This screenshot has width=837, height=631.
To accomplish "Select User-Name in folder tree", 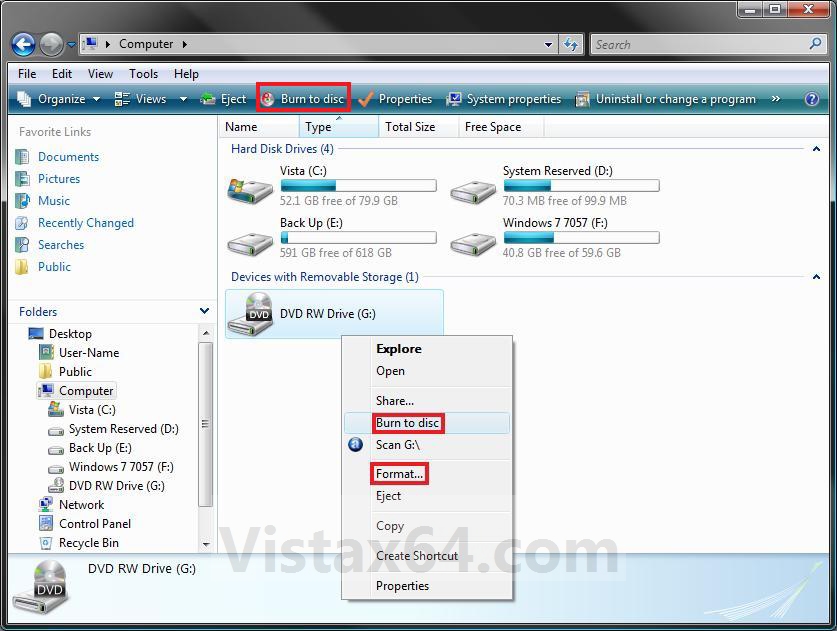I will [x=89, y=353].
